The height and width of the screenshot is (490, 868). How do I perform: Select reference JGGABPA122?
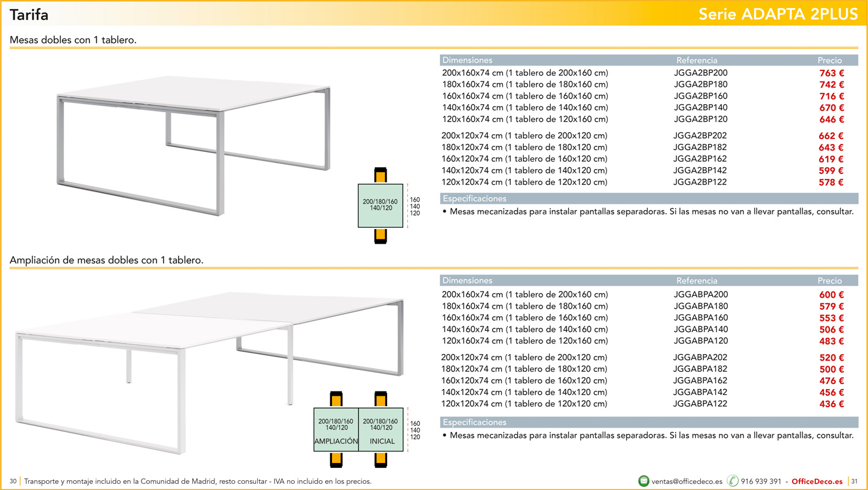(x=700, y=404)
